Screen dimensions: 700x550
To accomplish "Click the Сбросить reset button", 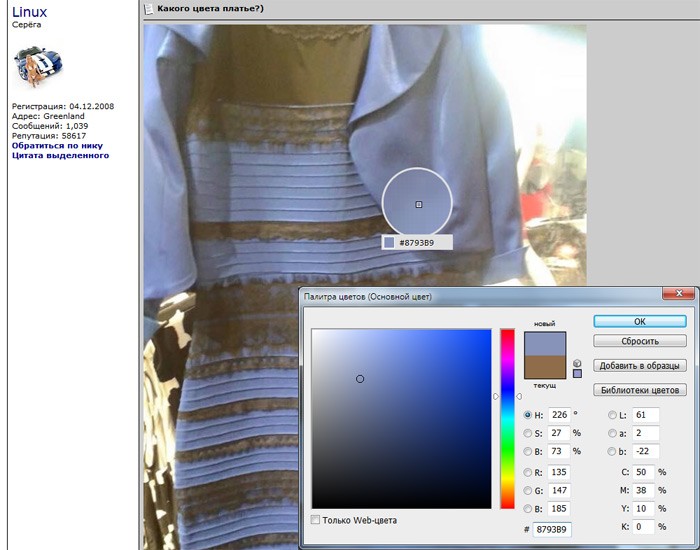I will coord(640,341).
